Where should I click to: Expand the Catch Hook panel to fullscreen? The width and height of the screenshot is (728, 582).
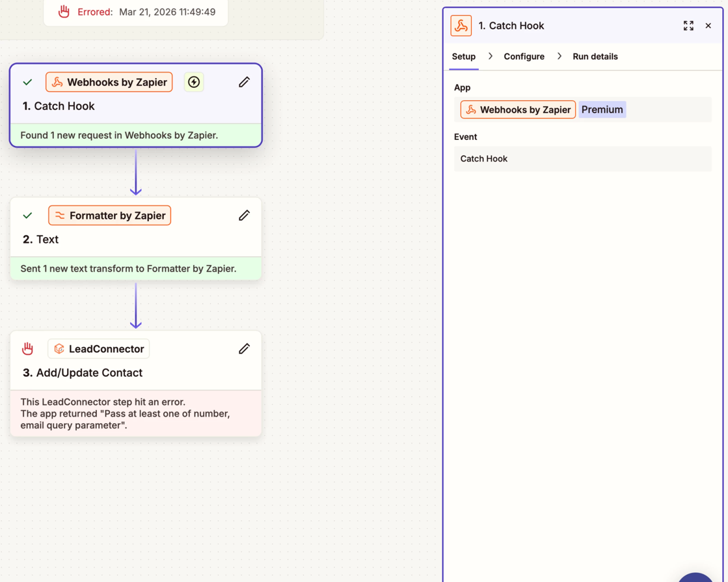pyautogui.click(x=688, y=26)
